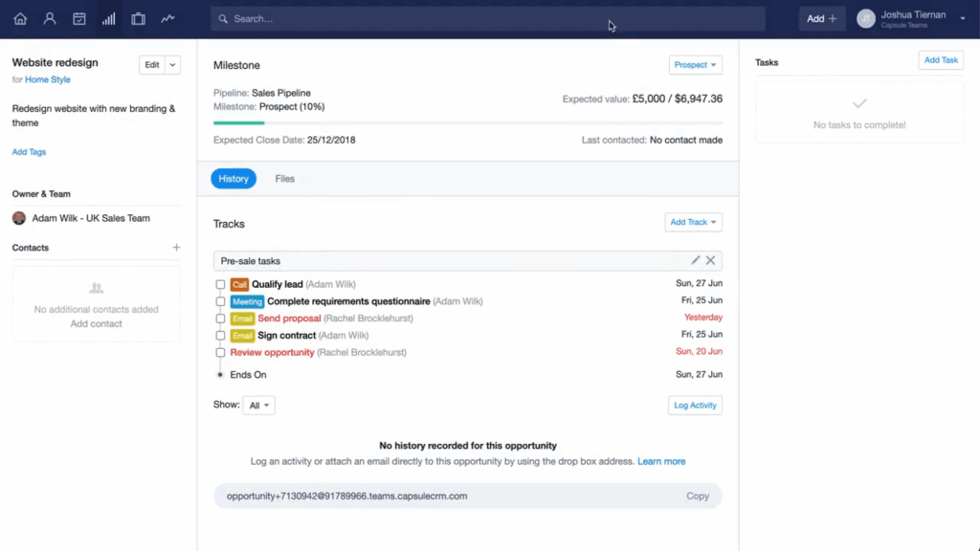This screenshot has width=980, height=551.
Task: Click the milestone progress bar
Action: [468, 122]
